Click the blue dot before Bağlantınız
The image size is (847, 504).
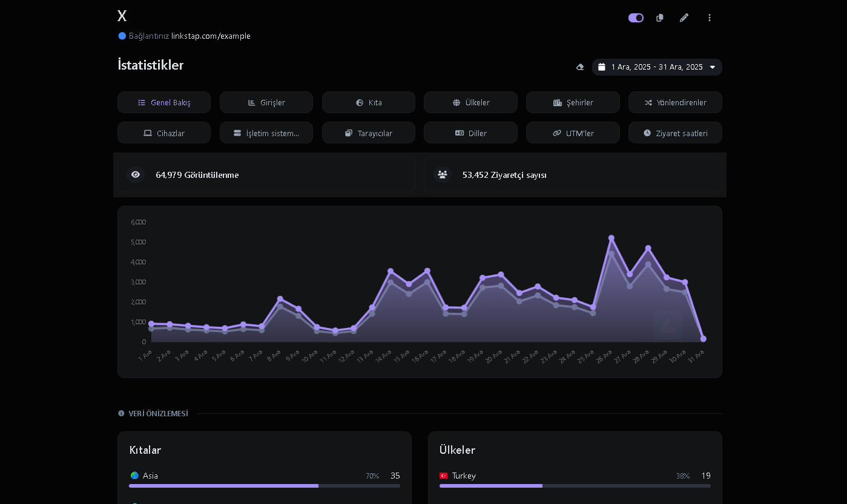(x=122, y=36)
